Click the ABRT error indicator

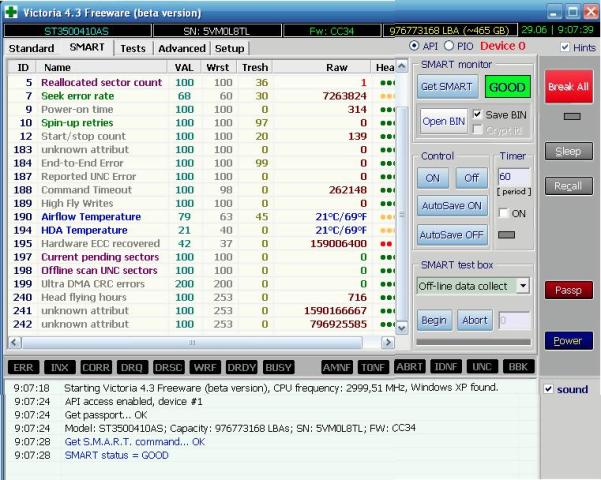pyautogui.click(x=410, y=367)
